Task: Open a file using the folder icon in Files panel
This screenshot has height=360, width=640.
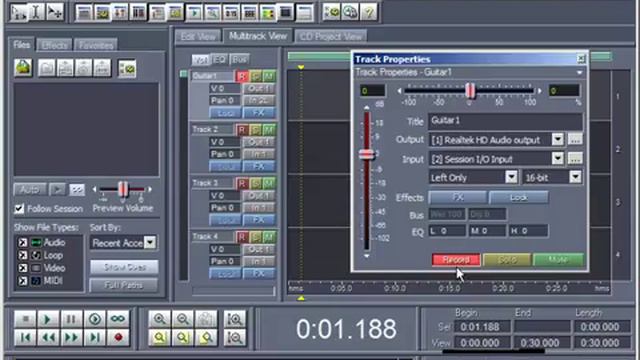Action: 23,67
